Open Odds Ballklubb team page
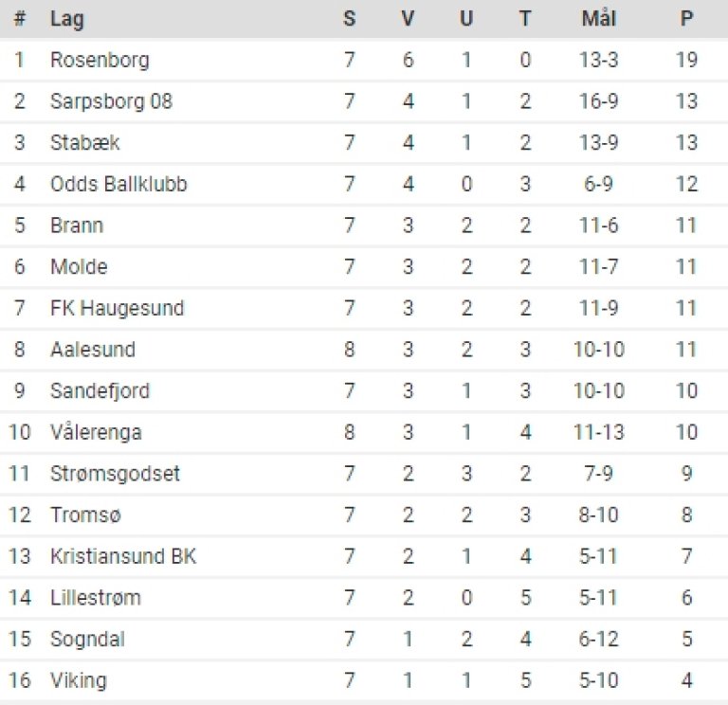The width and height of the screenshot is (728, 705). [x=118, y=184]
